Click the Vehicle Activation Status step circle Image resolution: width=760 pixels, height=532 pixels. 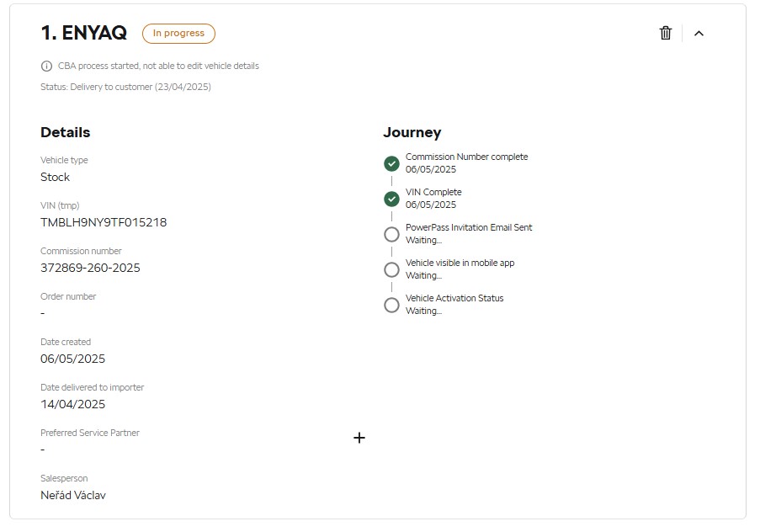[391, 305]
